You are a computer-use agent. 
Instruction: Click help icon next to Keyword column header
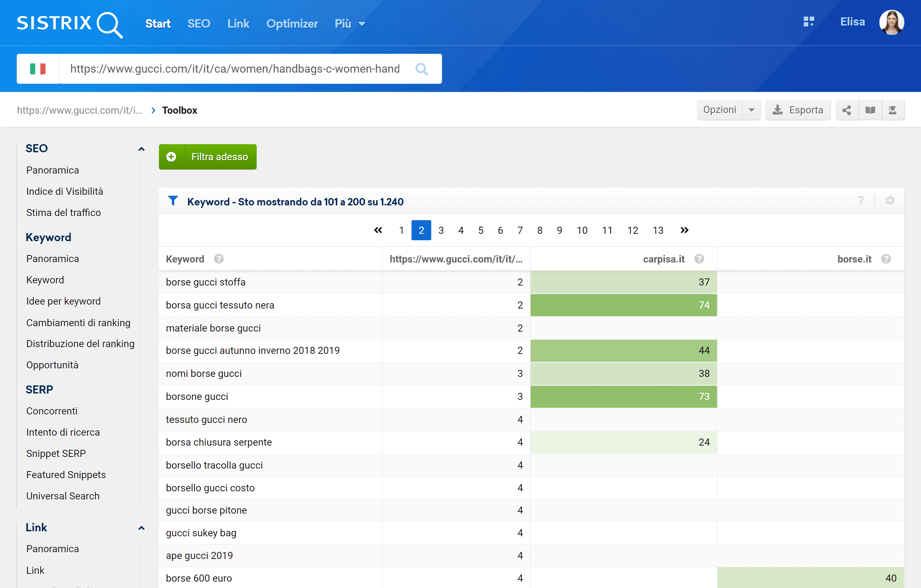pos(219,259)
